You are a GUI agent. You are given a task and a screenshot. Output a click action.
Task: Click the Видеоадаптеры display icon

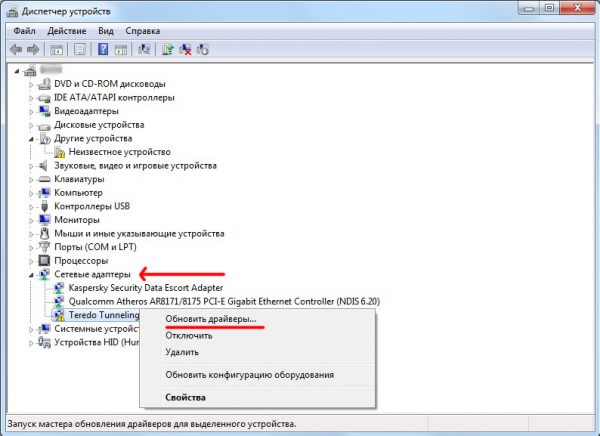tap(44, 111)
